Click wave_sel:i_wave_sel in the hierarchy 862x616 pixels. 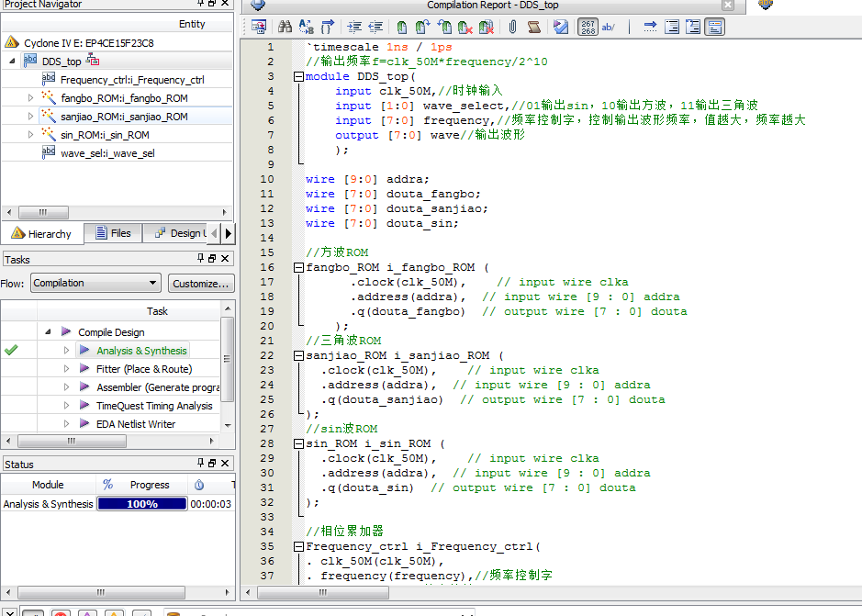[x=106, y=153]
